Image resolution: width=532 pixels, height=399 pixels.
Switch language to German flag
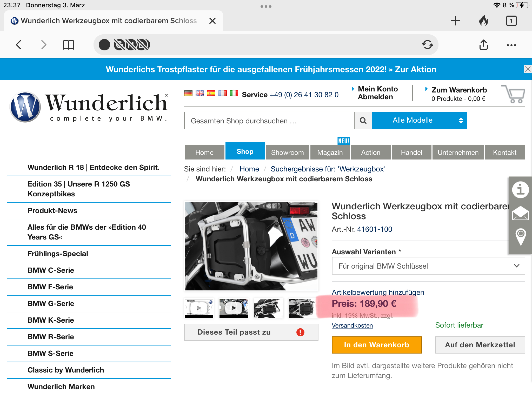[x=188, y=93]
